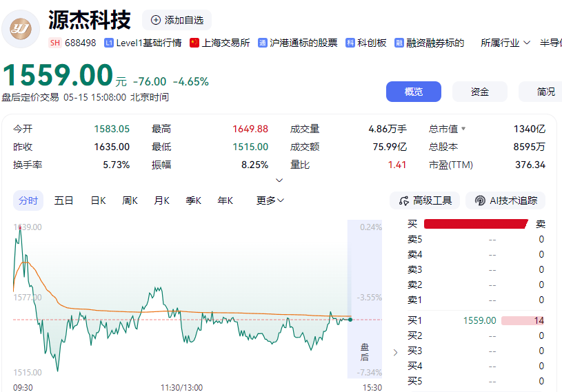The image size is (562, 392).
Task: Switch to the 简况 tab
Action: click(541, 92)
